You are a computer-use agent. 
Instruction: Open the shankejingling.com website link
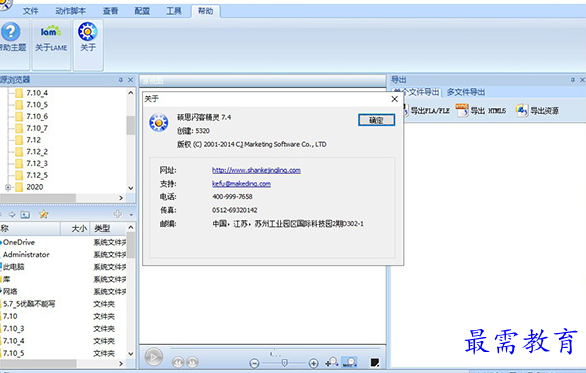point(256,170)
